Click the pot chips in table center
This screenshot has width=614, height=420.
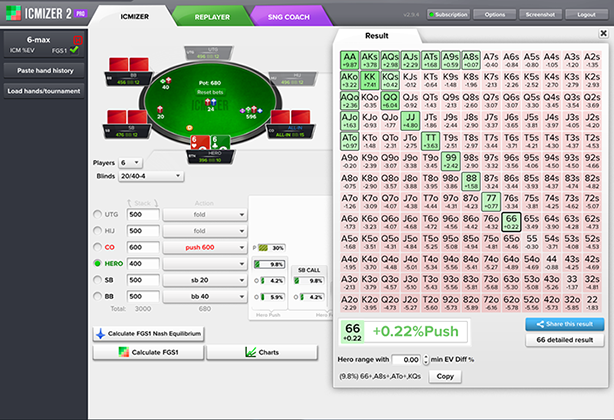point(211,103)
